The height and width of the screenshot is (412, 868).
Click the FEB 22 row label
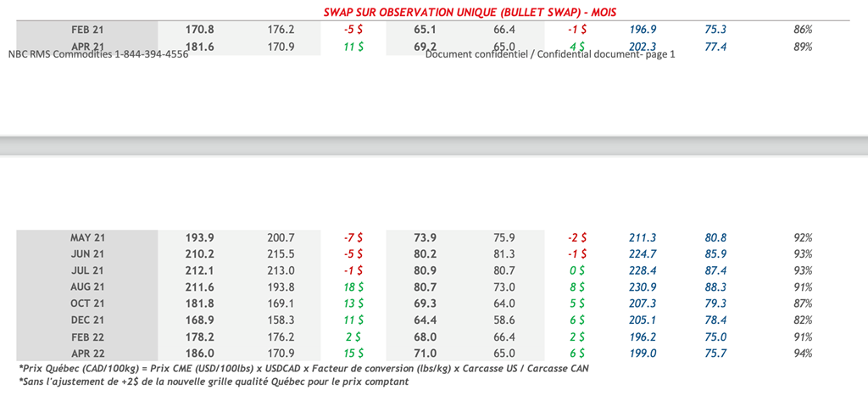coord(87,337)
